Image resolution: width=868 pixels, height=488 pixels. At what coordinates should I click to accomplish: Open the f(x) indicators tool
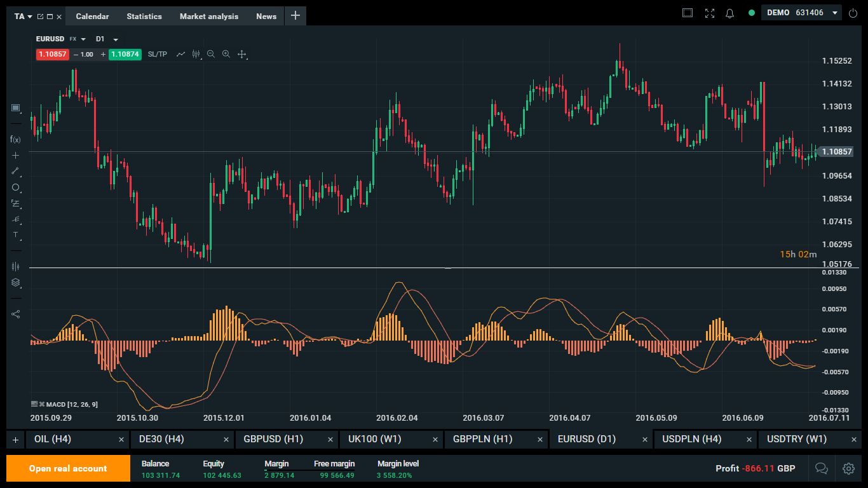click(x=15, y=139)
